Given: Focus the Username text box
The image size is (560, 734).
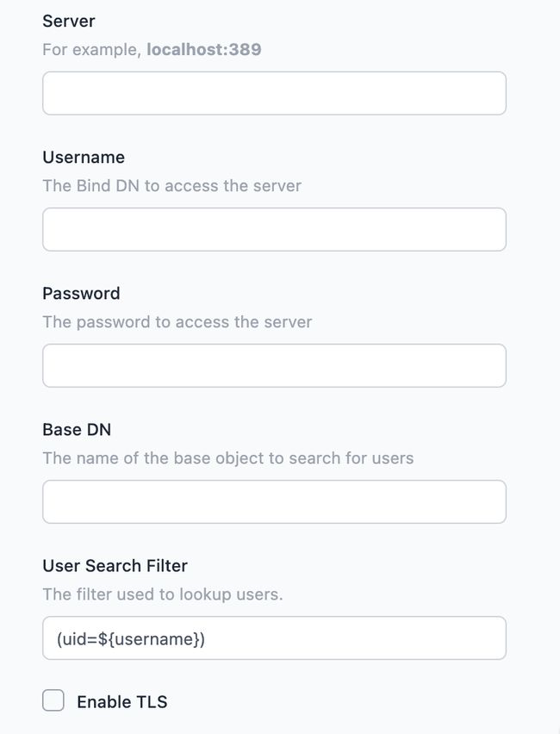Looking at the screenshot, I should (274, 229).
